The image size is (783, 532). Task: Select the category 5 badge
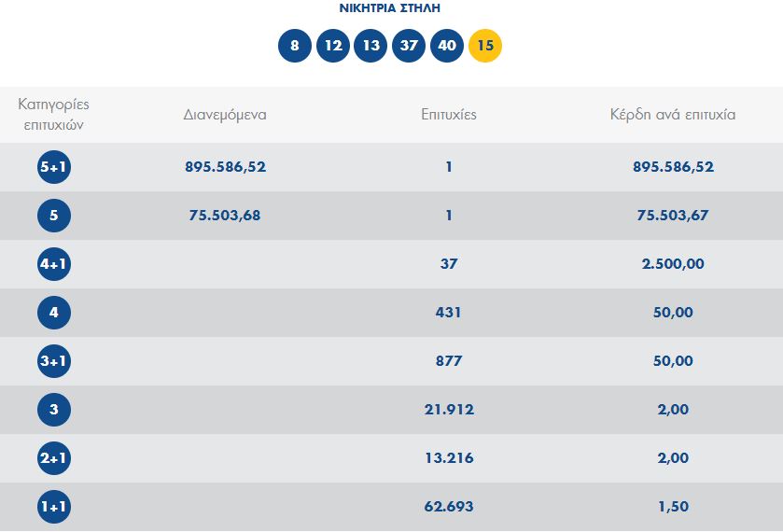pos(54,216)
